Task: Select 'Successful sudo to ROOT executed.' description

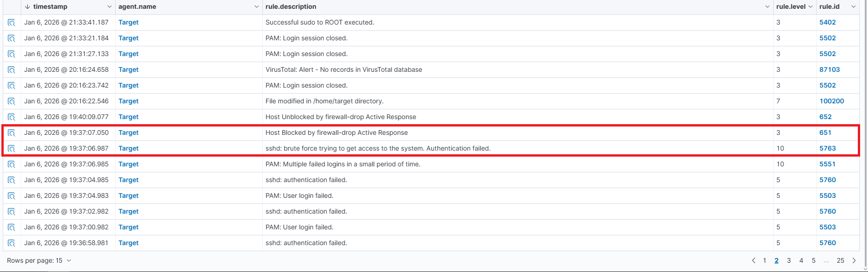Action: click(x=320, y=22)
